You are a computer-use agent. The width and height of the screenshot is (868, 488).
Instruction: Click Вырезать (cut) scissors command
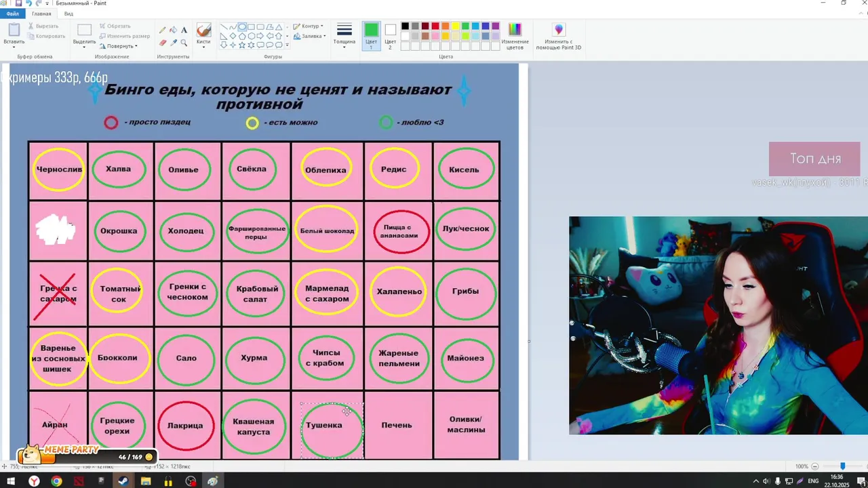click(43, 26)
